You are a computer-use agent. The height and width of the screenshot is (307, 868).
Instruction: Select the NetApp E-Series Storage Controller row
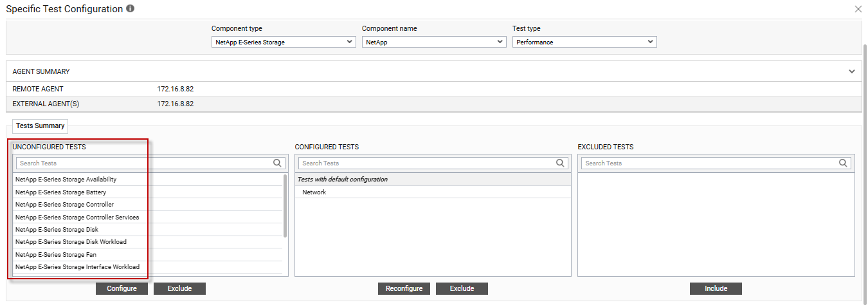(x=147, y=205)
